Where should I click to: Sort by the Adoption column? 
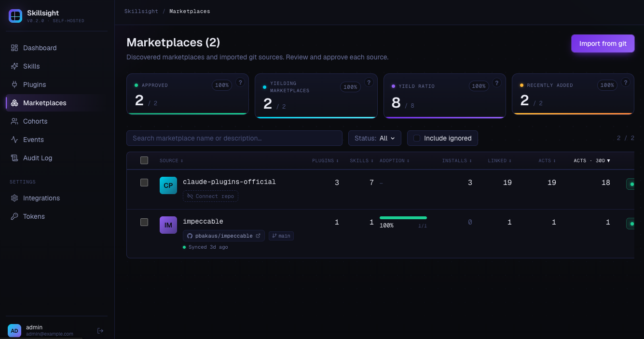point(395,161)
